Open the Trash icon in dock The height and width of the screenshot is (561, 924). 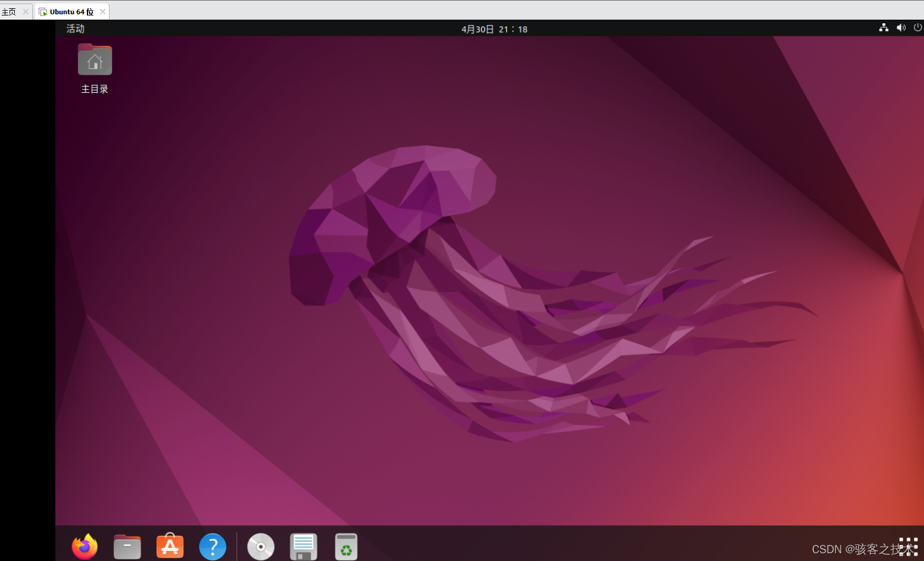pyautogui.click(x=346, y=547)
